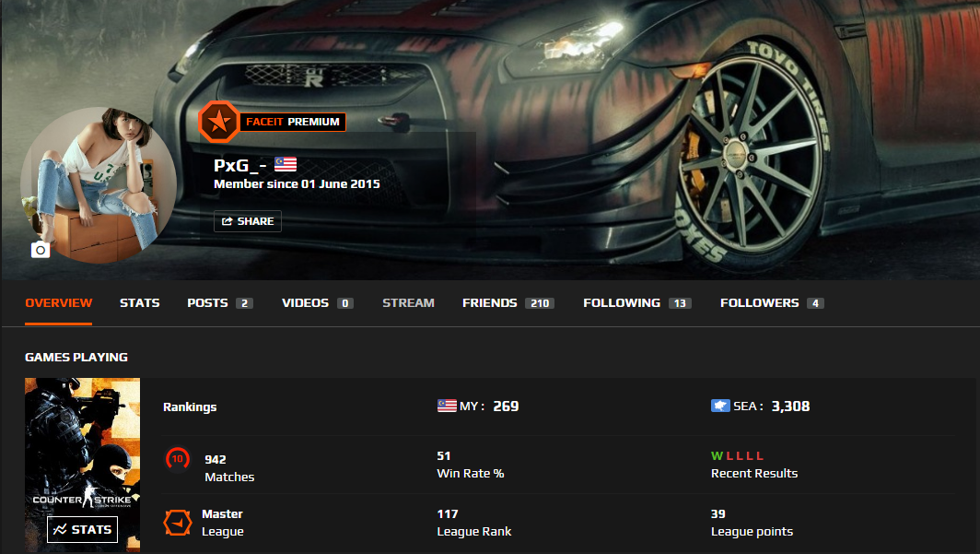The image size is (980, 554).
Task: View the Following tab
Action: coord(636,303)
